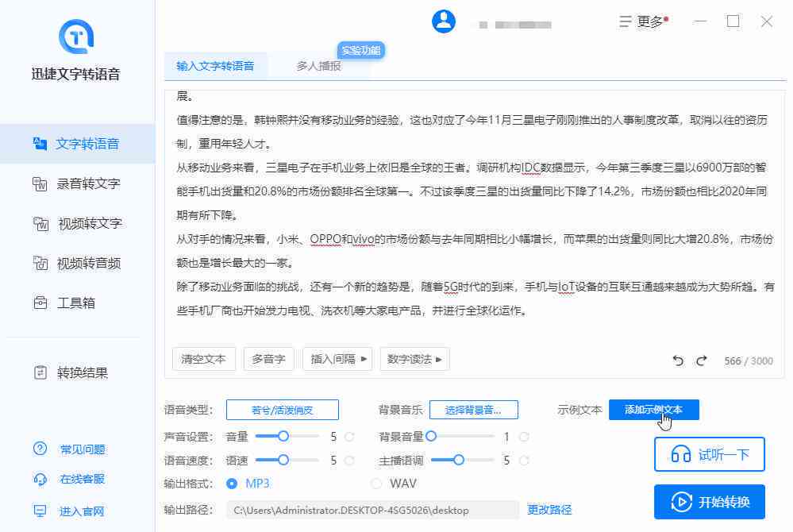
Task: Select 文字转语音 in the sidebar
Action: point(77,144)
